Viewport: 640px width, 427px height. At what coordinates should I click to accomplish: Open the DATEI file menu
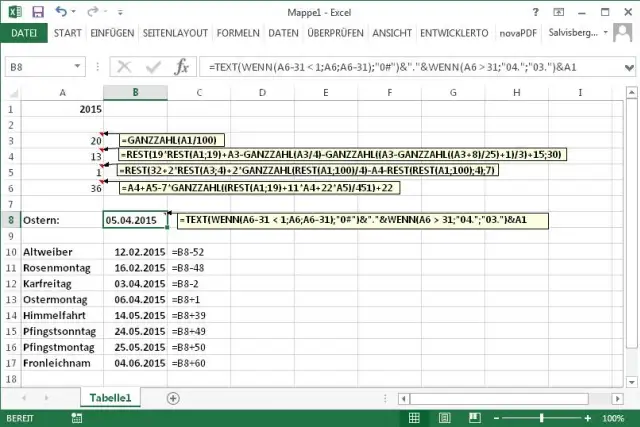(23, 33)
